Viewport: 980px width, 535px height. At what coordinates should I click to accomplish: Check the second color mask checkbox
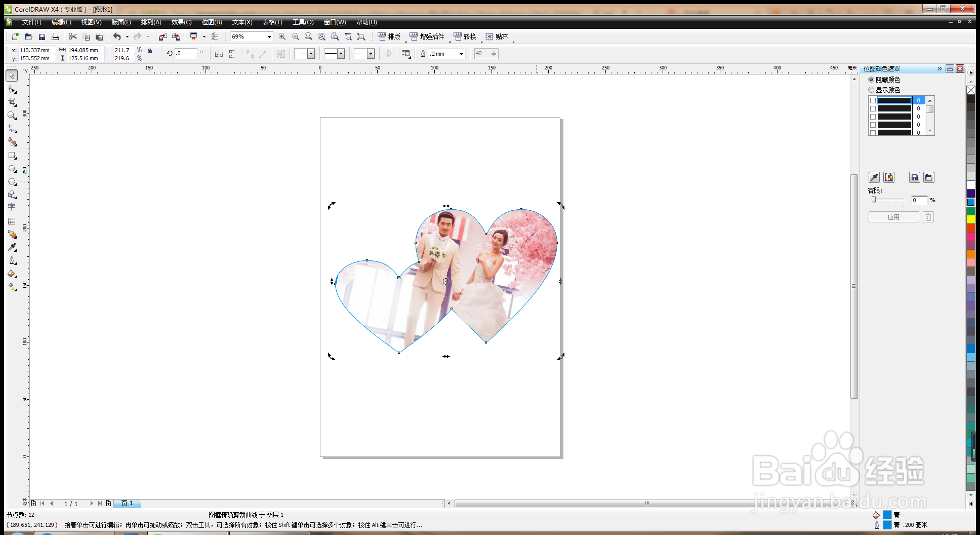point(873,108)
